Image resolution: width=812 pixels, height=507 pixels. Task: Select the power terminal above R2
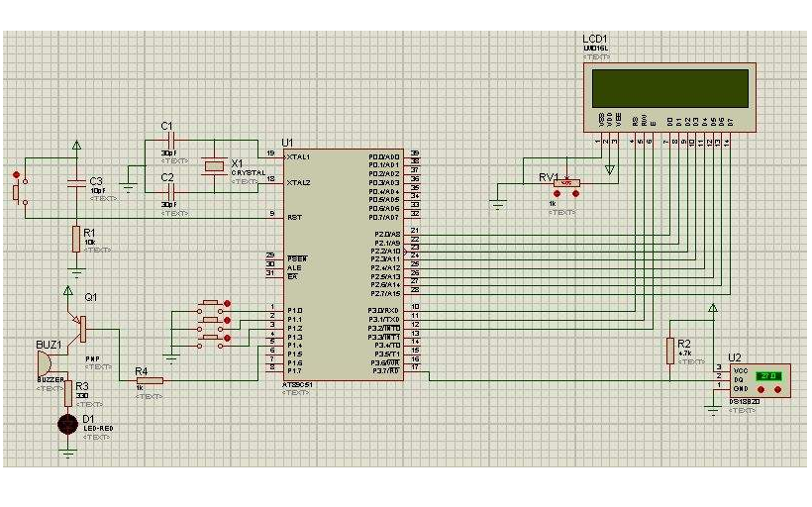(713, 308)
